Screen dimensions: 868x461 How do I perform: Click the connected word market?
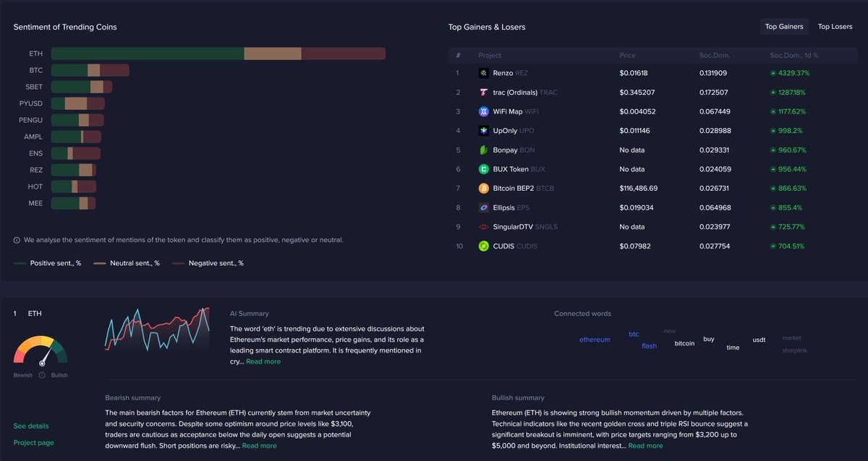click(792, 337)
